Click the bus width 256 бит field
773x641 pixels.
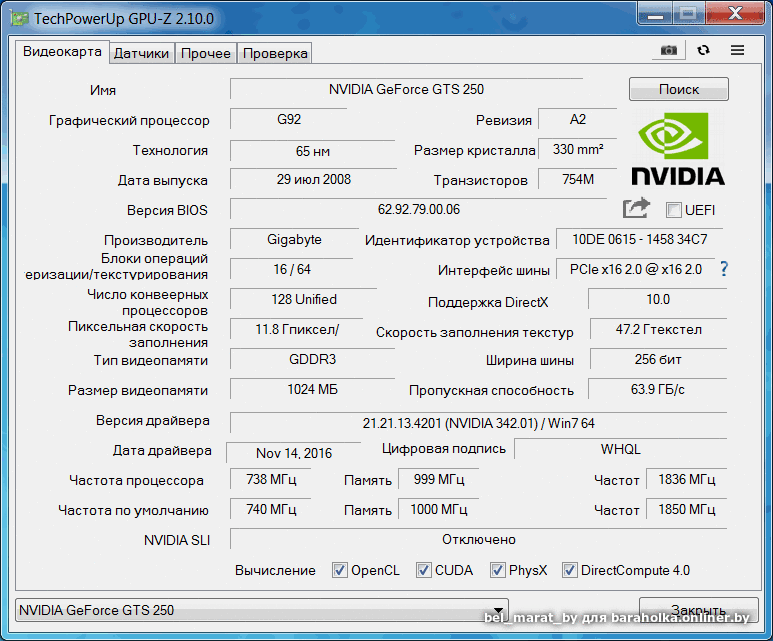[658, 359]
